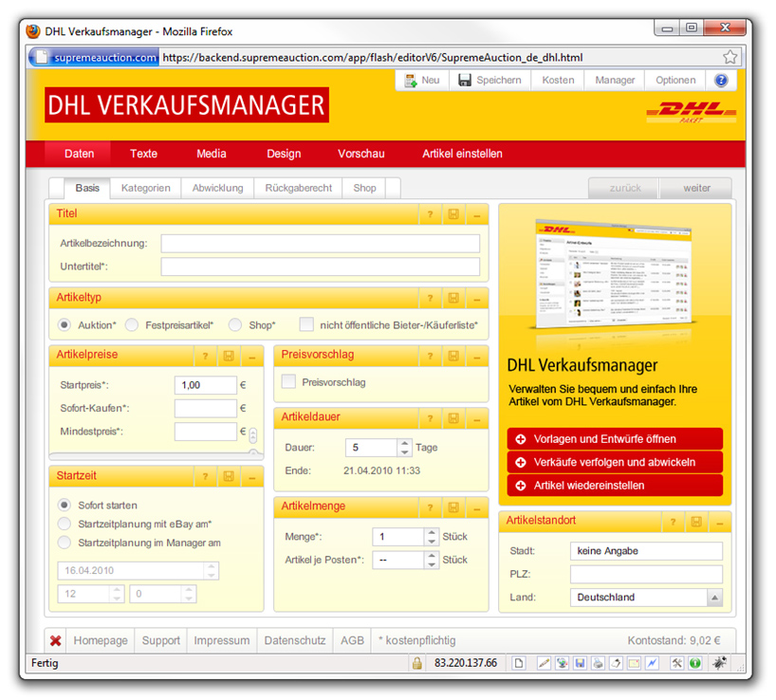Screen dimensions: 776x700
Task: Click the Neu document icon
Action: pyautogui.click(x=410, y=80)
